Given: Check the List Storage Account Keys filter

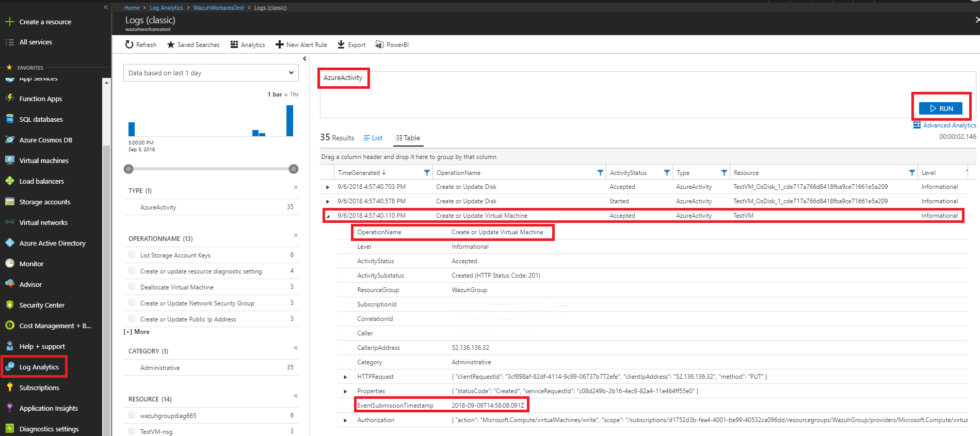Looking at the screenshot, I should pyautogui.click(x=132, y=255).
